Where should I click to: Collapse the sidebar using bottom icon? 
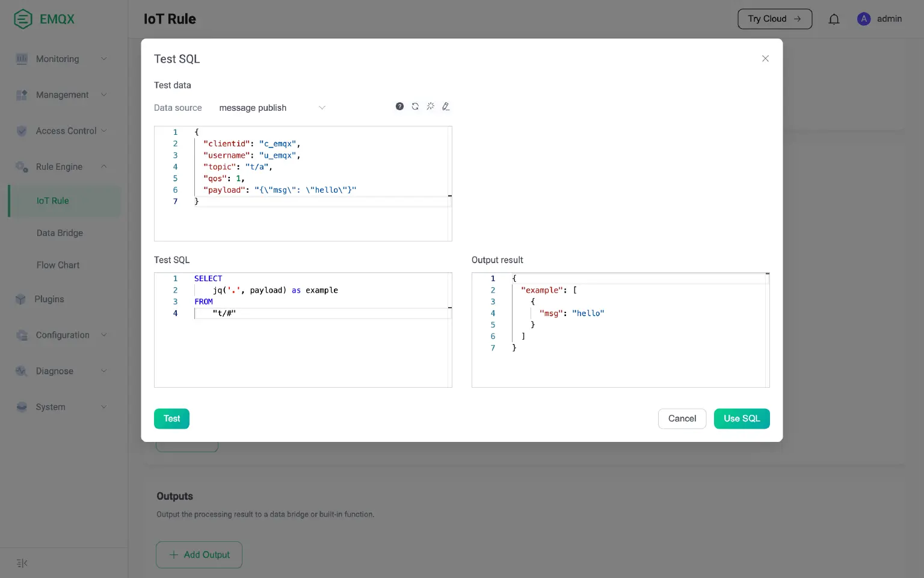(x=22, y=563)
